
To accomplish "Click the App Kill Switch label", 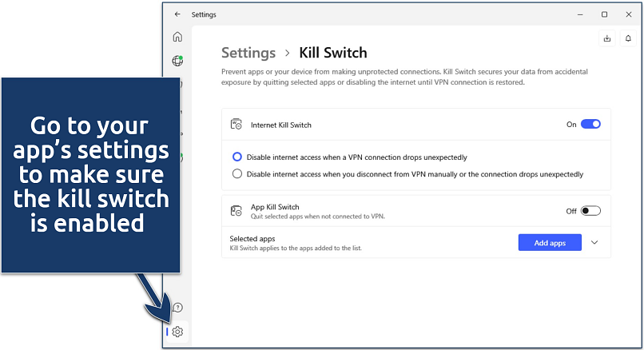I will coord(275,207).
